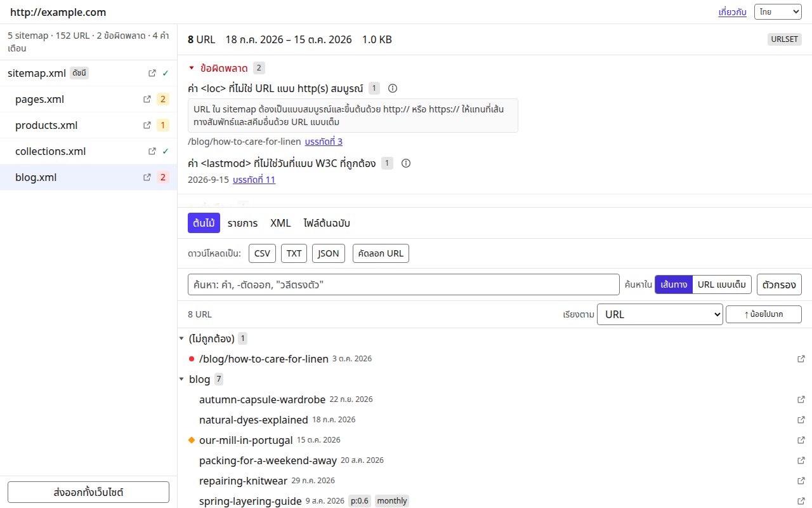Open spring-layering-guide external link icon

click(801, 501)
